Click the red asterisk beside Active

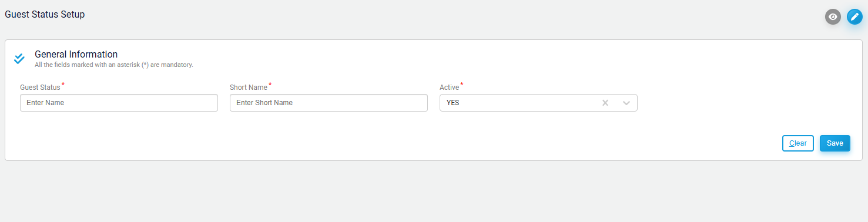coord(462,85)
